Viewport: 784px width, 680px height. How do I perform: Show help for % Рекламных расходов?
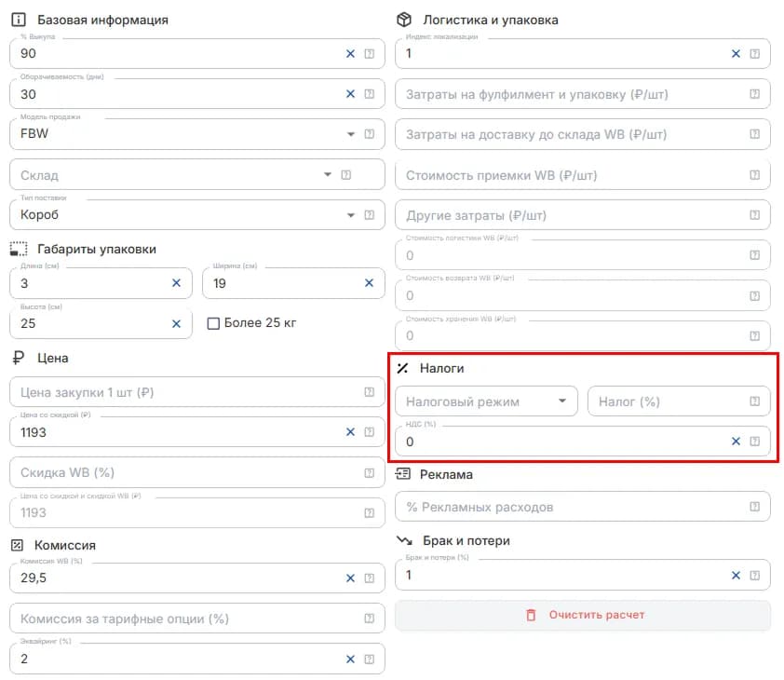tap(754, 507)
